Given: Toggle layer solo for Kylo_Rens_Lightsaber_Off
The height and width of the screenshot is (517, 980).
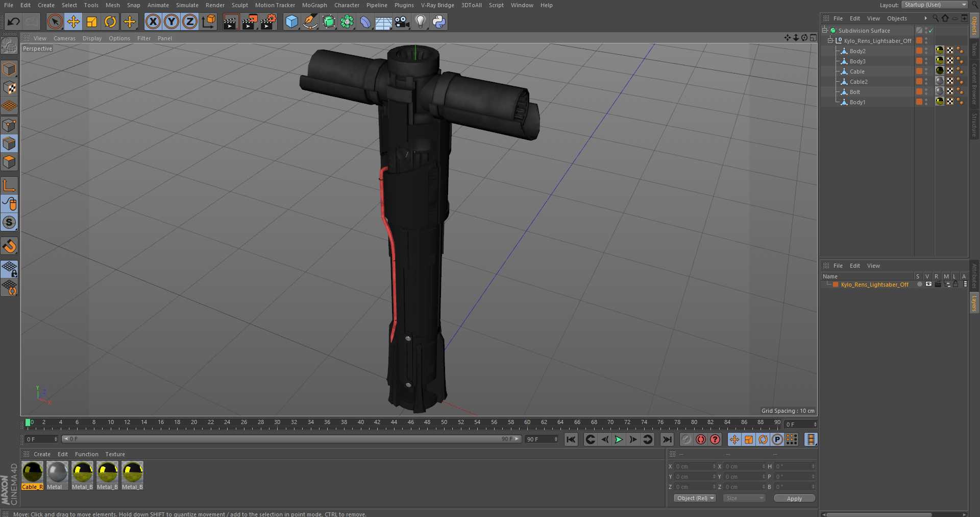Looking at the screenshot, I should pyautogui.click(x=919, y=285).
